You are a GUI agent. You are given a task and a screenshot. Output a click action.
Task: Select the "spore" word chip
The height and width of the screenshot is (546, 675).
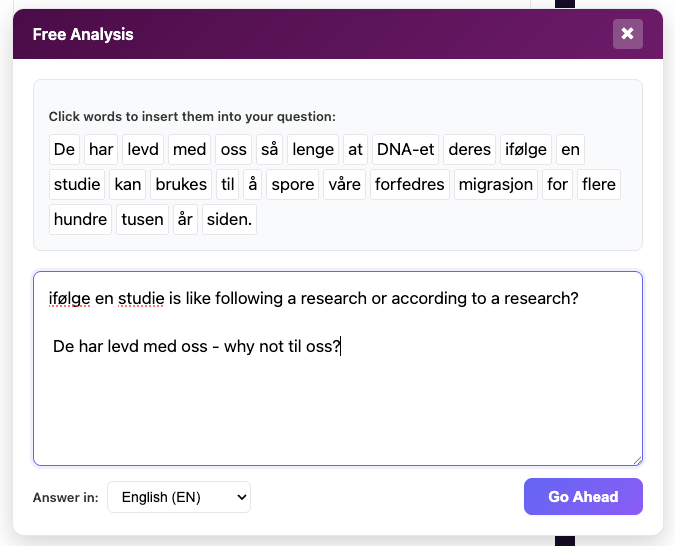[x=293, y=185]
